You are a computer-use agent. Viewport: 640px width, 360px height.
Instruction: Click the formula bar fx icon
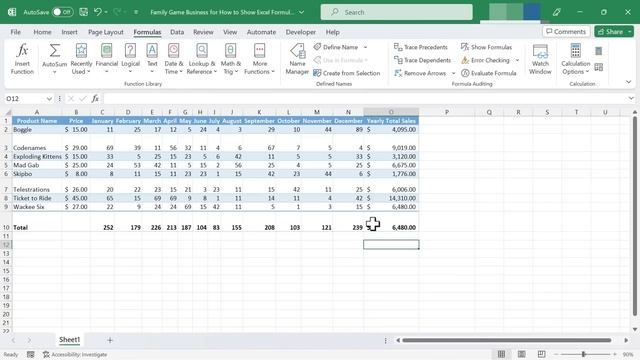[95, 98]
